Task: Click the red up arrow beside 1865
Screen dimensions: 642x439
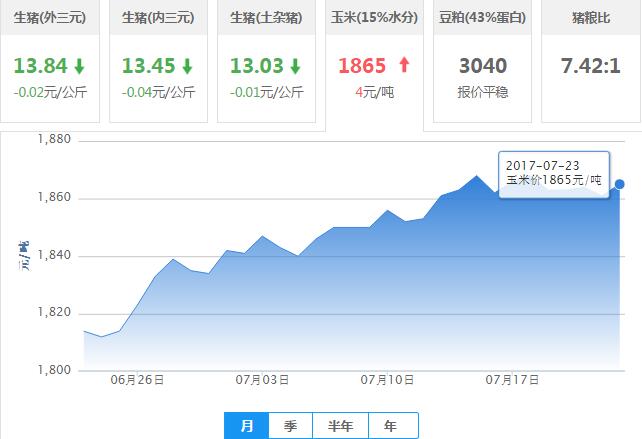Action: pyautogui.click(x=404, y=65)
